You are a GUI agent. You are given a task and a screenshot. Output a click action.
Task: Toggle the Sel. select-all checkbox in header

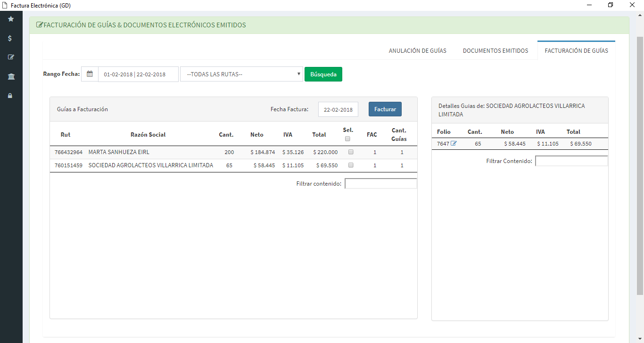pyautogui.click(x=347, y=139)
